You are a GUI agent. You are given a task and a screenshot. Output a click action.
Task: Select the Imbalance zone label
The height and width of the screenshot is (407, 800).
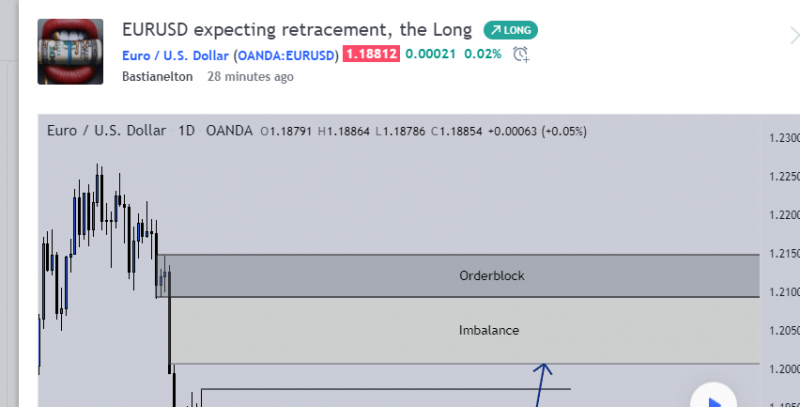[x=489, y=330]
